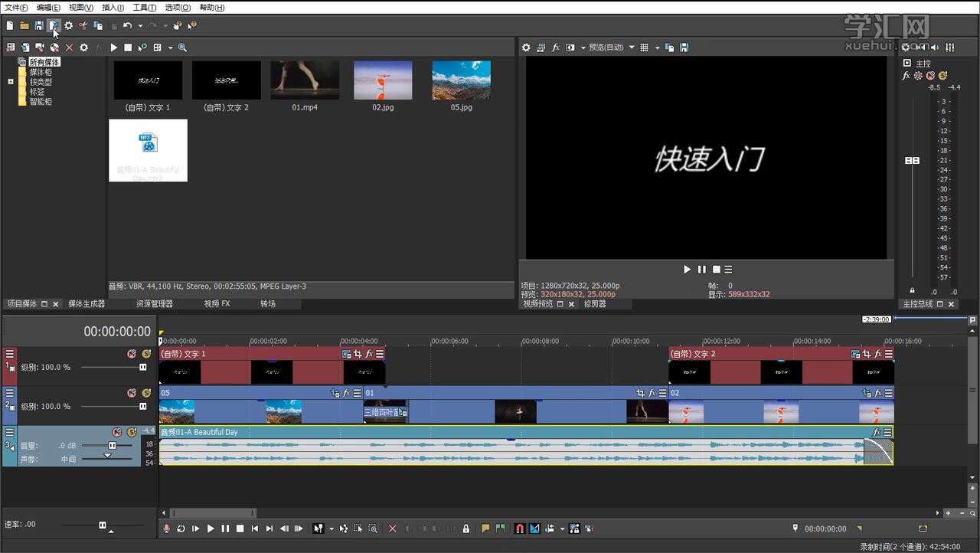Open the hamburger menu on the 文字 1 clip
Screen dimensions: 980x553
click(x=380, y=354)
